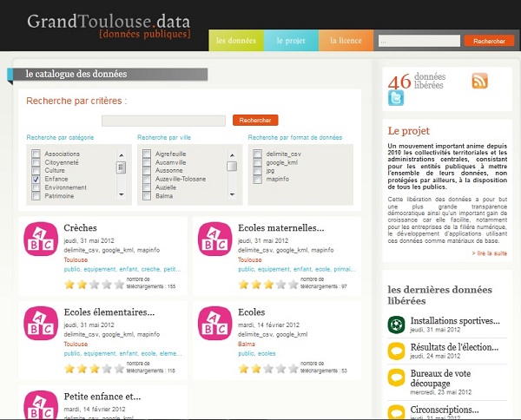Check the Balma city box
Viewport: 521px width, 420px height.
(x=147, y=196)
